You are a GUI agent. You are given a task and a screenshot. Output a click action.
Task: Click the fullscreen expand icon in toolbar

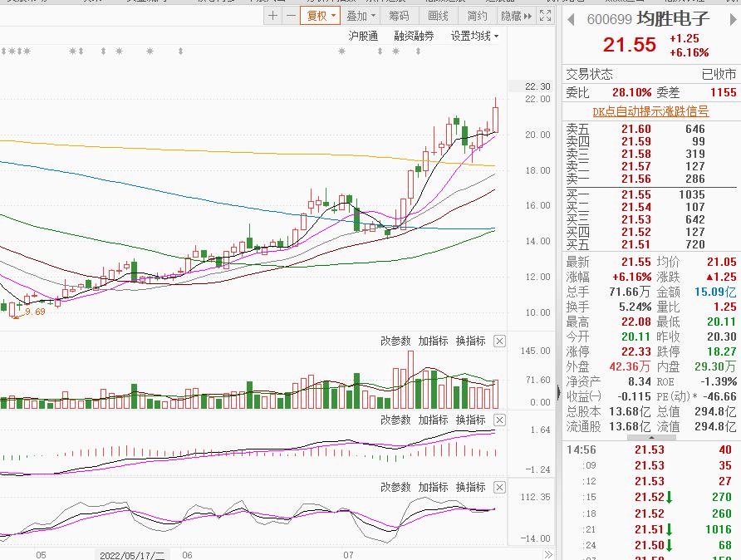tap(545, 16)
